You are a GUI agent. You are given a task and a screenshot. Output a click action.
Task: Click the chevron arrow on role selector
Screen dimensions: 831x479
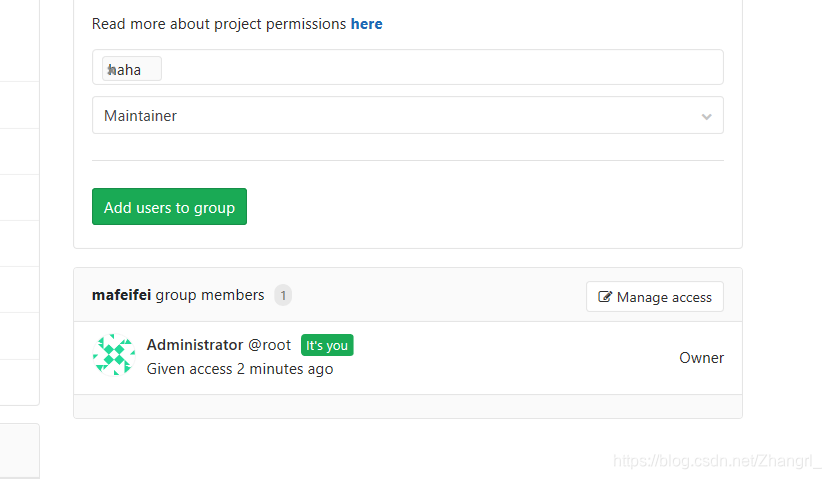(706, 116)
